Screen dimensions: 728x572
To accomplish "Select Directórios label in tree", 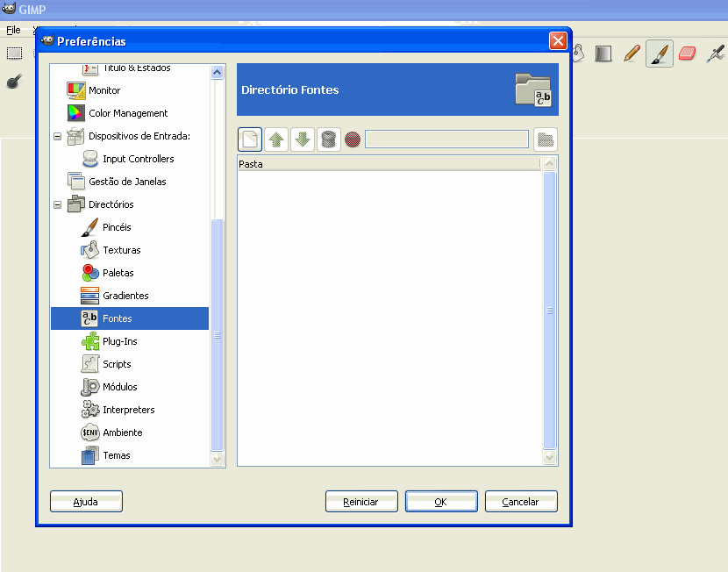I will [x=111, y=204].
